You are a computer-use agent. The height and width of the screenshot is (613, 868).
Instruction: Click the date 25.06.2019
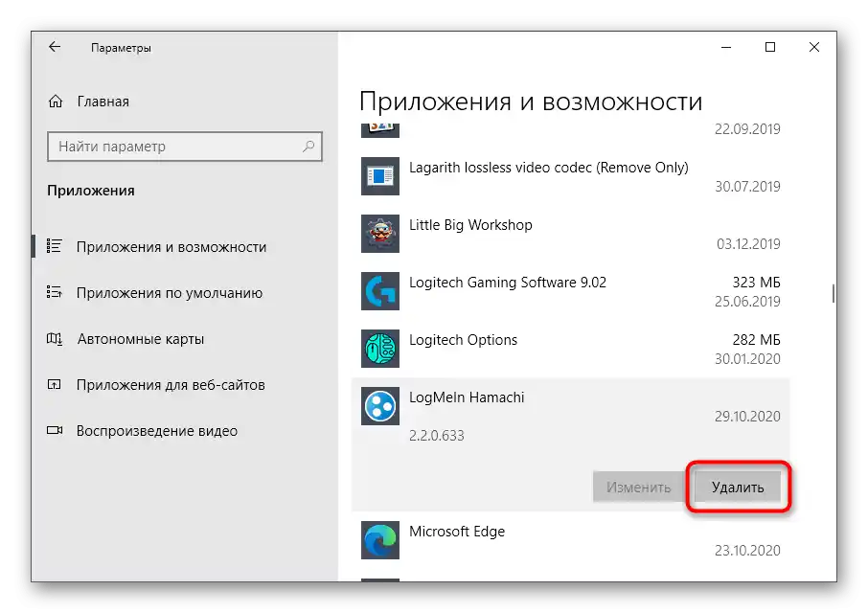[x=747, y=301]
